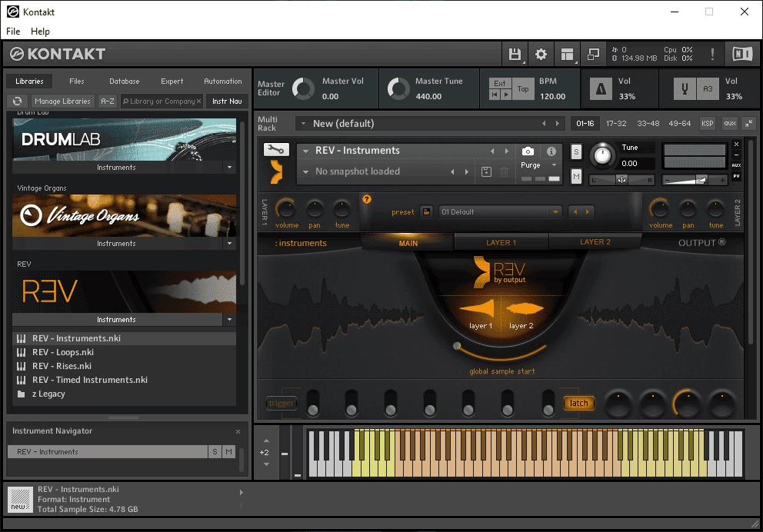The height and width of the screenshot is (532, 763).
Task: Click the orange question mark help icon
Action: (x=366, y=199)
